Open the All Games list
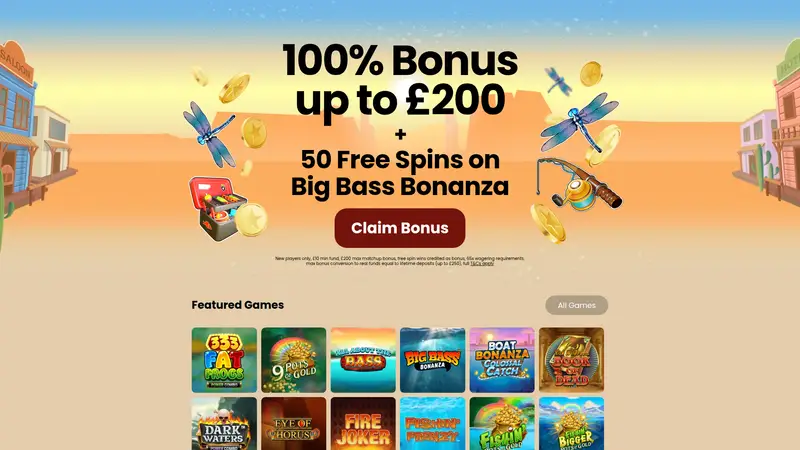Image resolution: width=800 pixels, height=450 pixels. coord(577,305)
